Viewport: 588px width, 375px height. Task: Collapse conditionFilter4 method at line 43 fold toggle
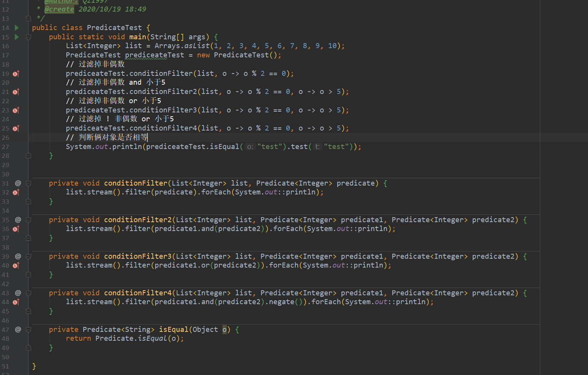click(28, 293)
